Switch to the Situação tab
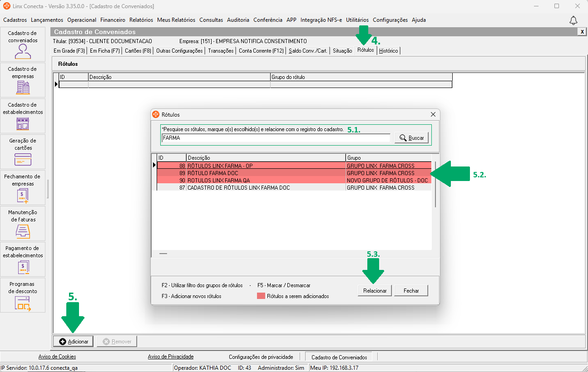The width and height of the screenshot is (588, 372). tap(342, 51)
